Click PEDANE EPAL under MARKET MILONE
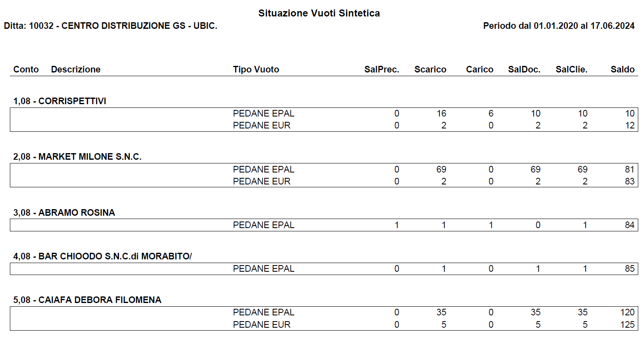Image resolution: width=644 pixels, height=338 pixels. coord(263,169)
